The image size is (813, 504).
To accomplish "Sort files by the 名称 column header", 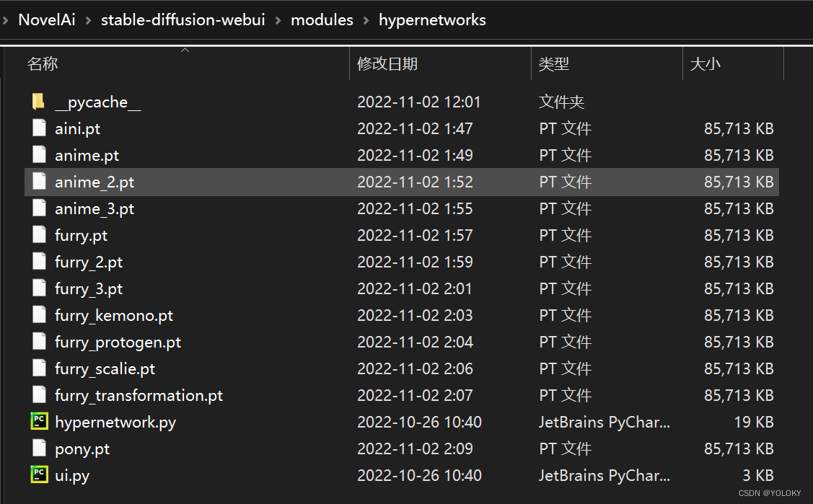I will pos(43,64).
